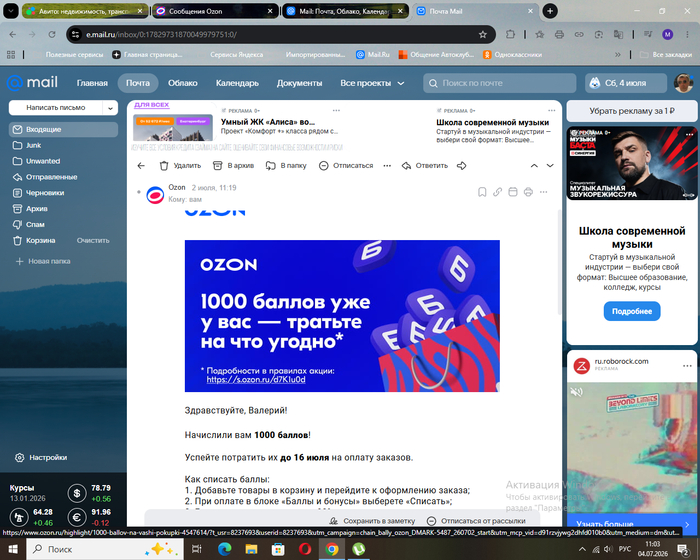Move email to archive with В архив
Screen dimensions: 700x560
tap(233, 166)
